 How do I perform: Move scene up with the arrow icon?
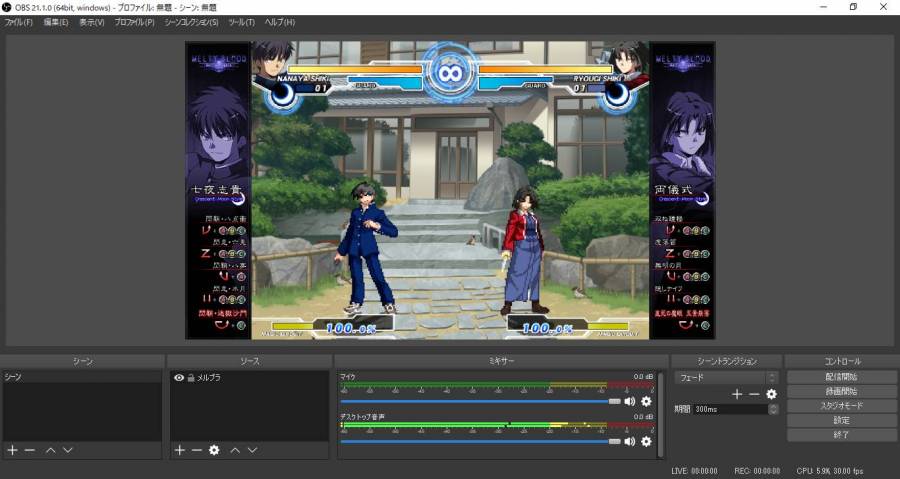coord(51,450)
